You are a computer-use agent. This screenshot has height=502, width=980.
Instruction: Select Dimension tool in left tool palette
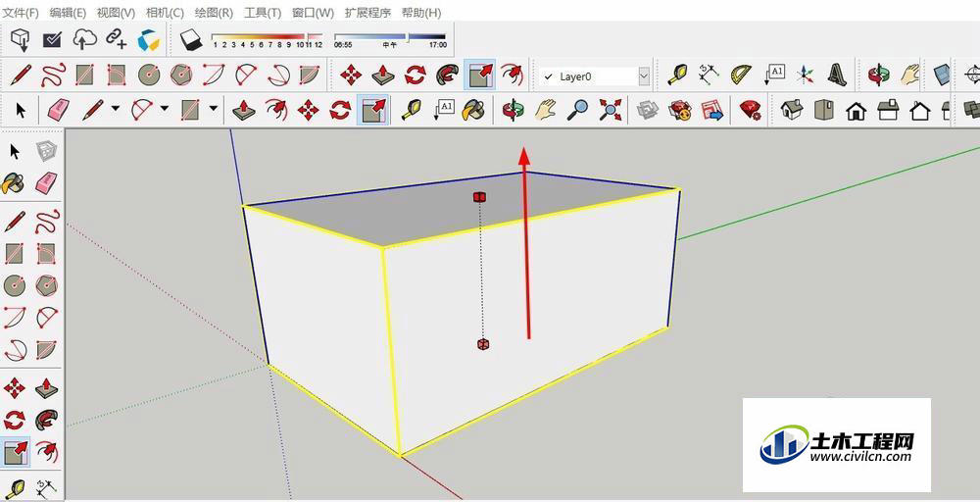coord(46,488)
